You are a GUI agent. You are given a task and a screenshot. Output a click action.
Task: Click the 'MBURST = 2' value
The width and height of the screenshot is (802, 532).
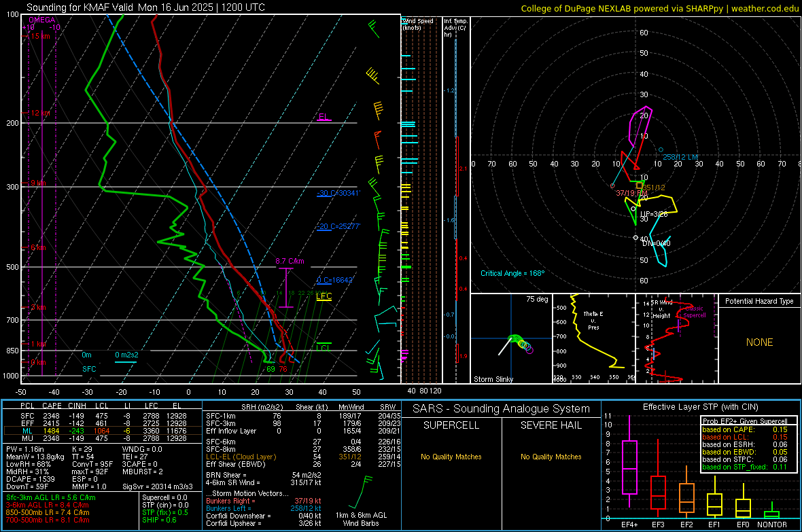[142, 472]
